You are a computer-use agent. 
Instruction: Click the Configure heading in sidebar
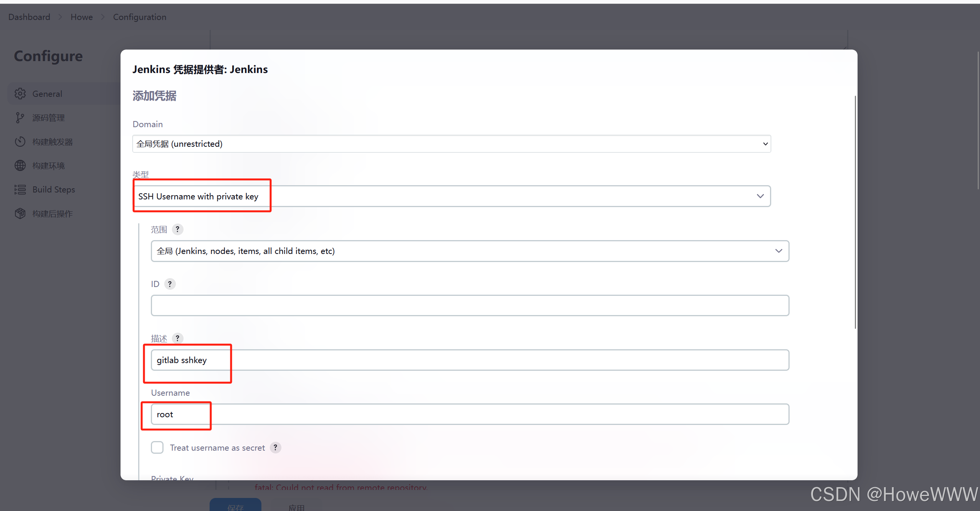tap(48, 56)
